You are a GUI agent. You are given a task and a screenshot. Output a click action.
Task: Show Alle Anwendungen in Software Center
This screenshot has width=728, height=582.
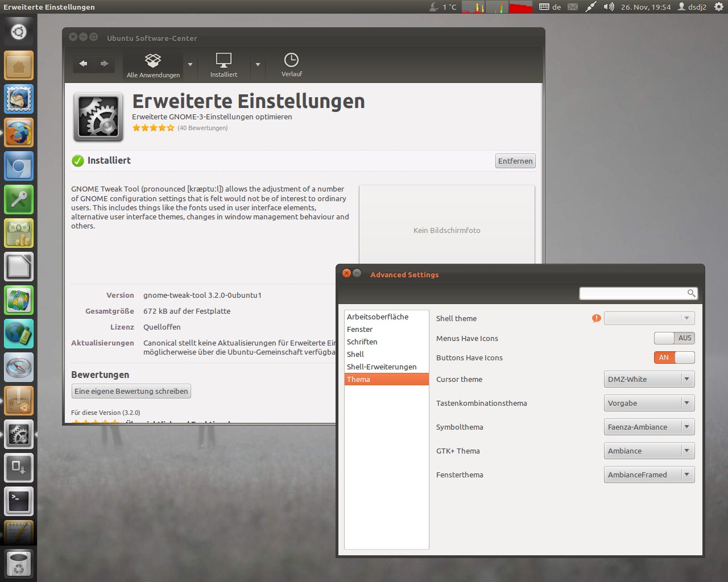click(x=153, y=66)
